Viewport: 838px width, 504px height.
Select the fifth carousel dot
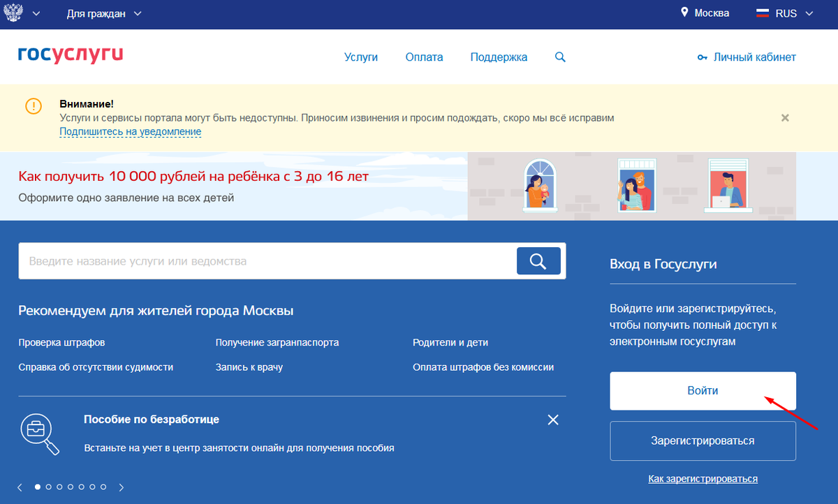82,487
